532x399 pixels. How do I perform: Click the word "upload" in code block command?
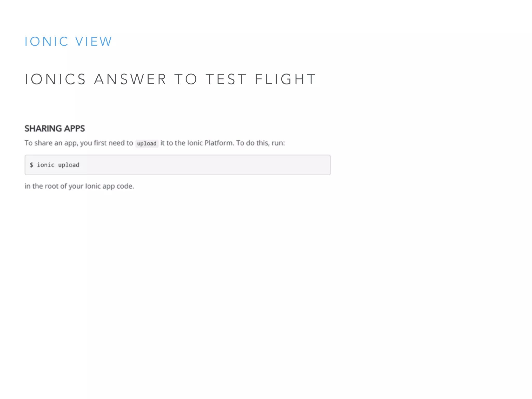coord(69,165)
